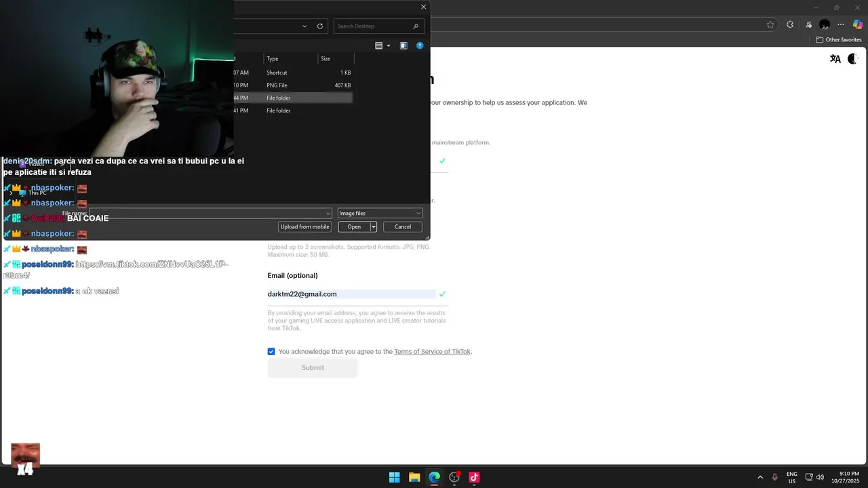868x488 pixels.
Task: Click the refresh icon in the file dialog
Action: (320, 26)
